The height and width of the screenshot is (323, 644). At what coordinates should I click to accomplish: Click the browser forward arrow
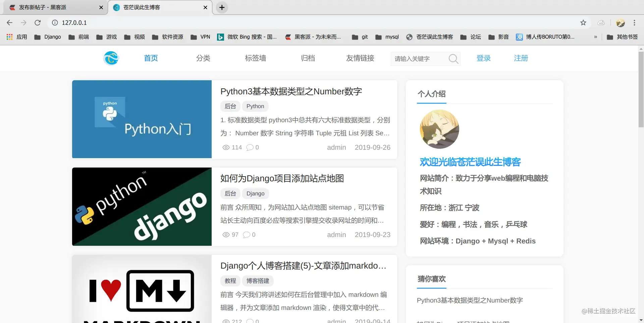click(23, 22)
